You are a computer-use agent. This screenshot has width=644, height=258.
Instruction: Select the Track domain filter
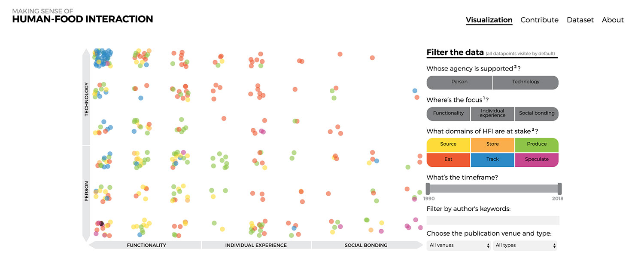click(492, 160)
